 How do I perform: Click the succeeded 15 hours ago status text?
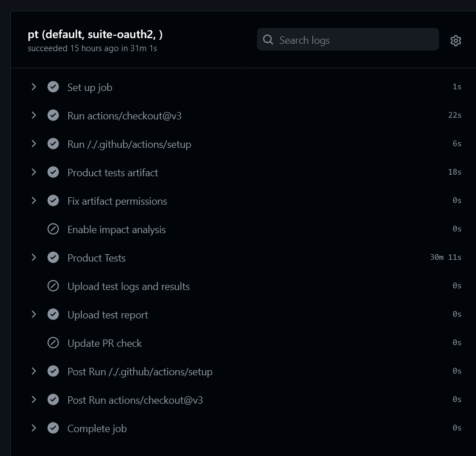coord(92,48)
